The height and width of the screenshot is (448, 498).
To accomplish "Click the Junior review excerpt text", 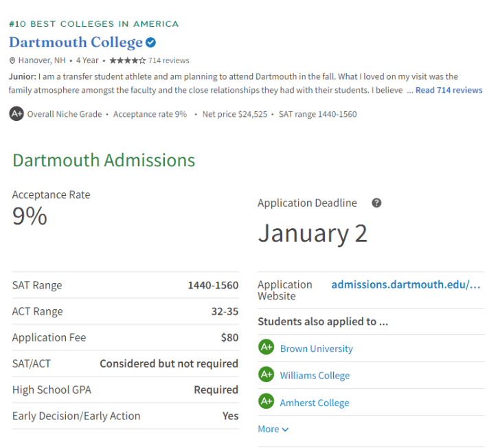I will (233, 83).
